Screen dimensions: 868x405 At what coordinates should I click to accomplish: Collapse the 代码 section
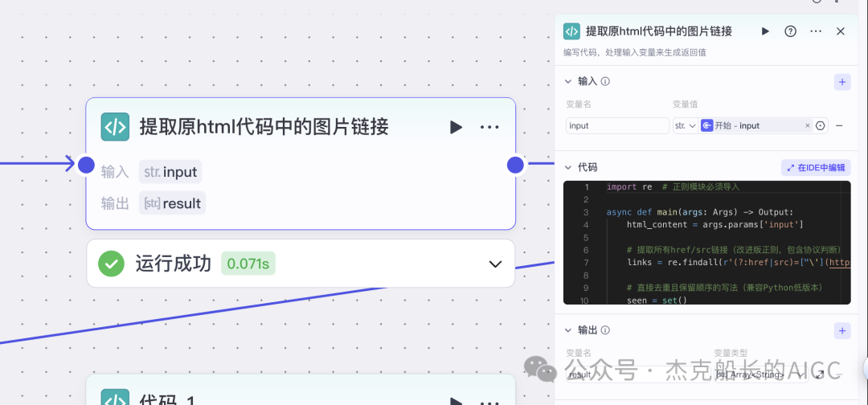coord(568,167)
